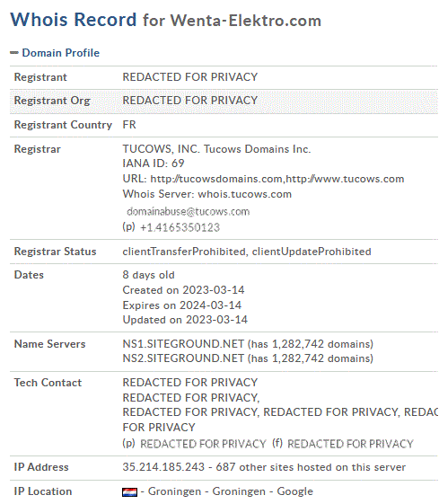This screenshot has height=504, width=439.
Task: Click the minus icon beside Domain Profile
Action: 14,53
